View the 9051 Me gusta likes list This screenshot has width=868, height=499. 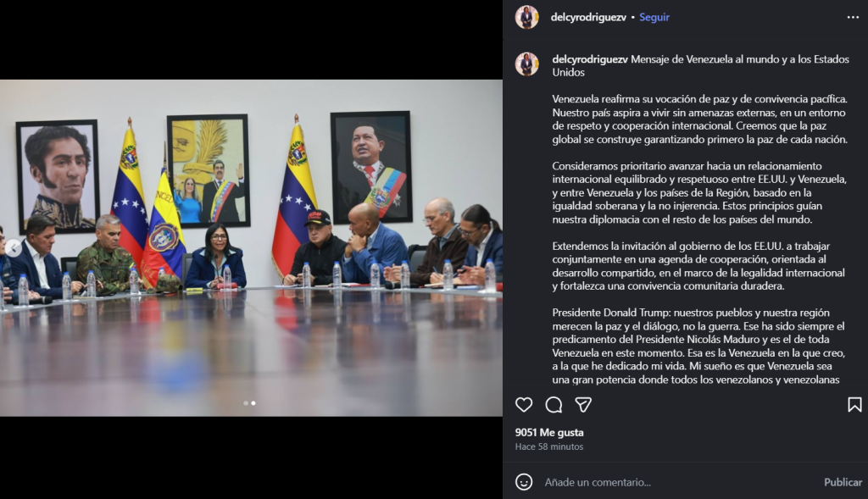pyautogui.click(x=549, y=432)
